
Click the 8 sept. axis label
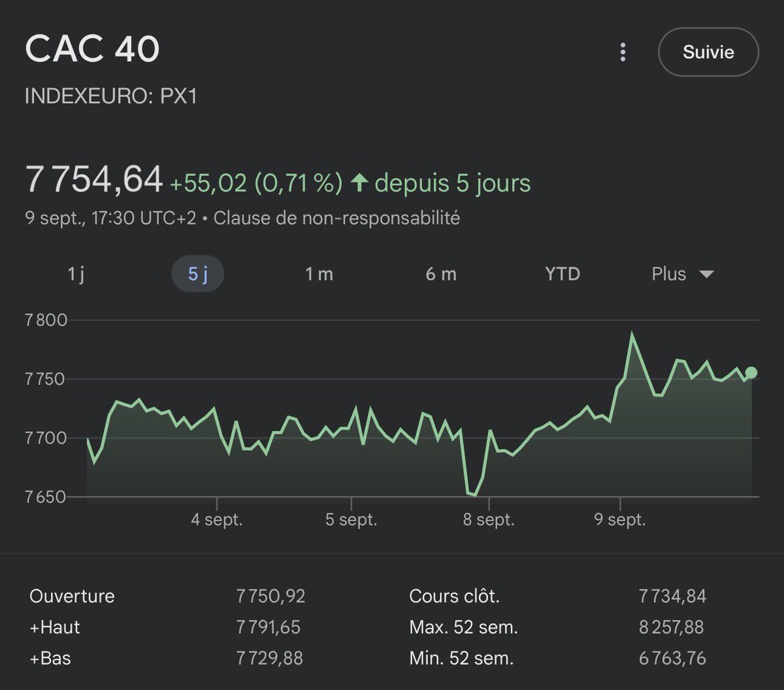click(x=488, y=520)
